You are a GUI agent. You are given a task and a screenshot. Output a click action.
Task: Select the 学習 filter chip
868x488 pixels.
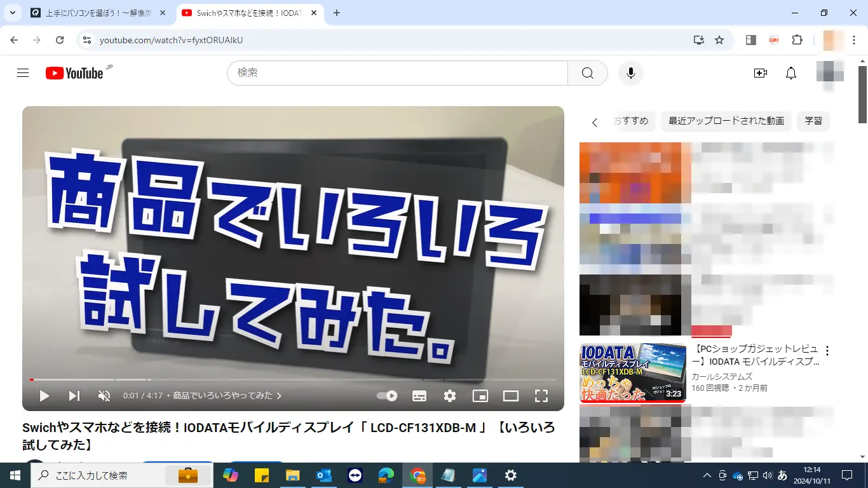[813, 121]
